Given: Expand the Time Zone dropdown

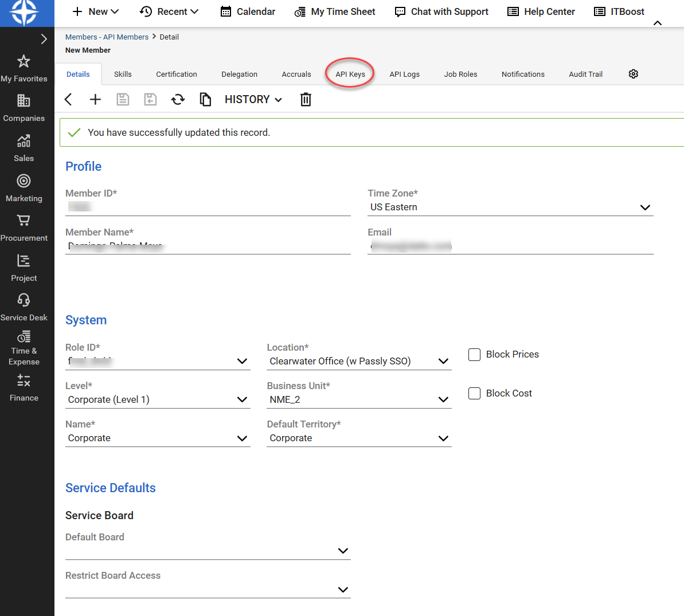Looking at the screenshot, I should (x=645, y=207).
